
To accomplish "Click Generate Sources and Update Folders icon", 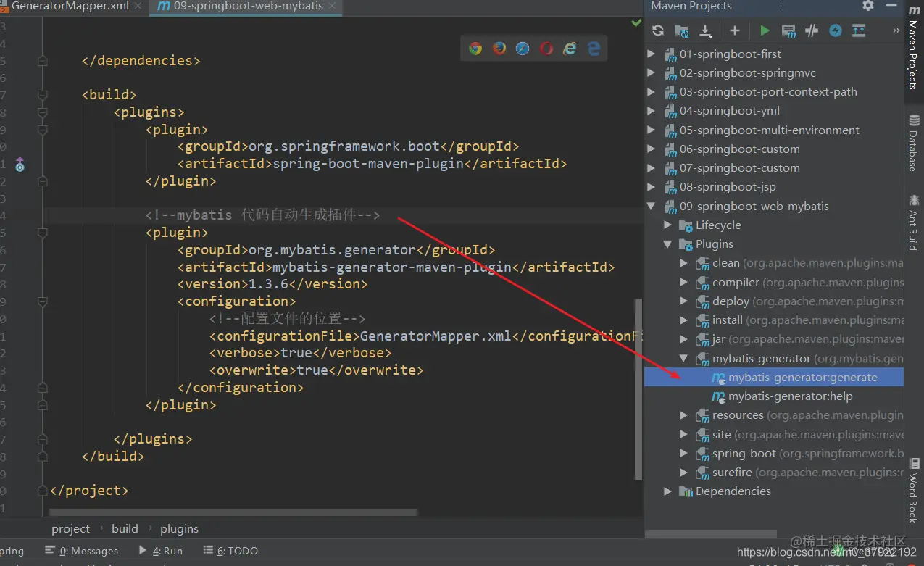I will [x=681, y=30].
